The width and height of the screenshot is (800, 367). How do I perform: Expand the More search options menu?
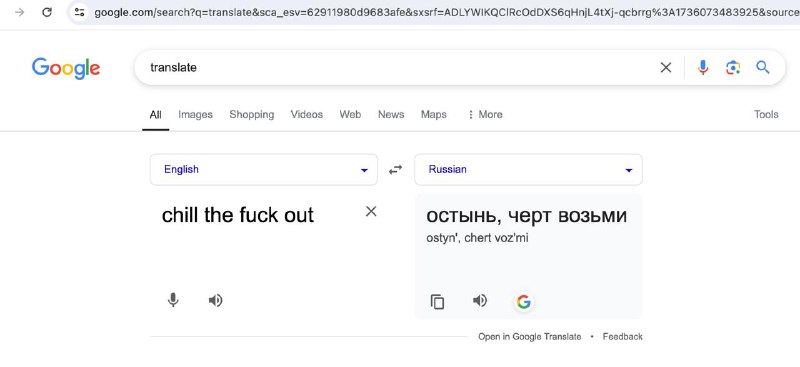[485, 114]
